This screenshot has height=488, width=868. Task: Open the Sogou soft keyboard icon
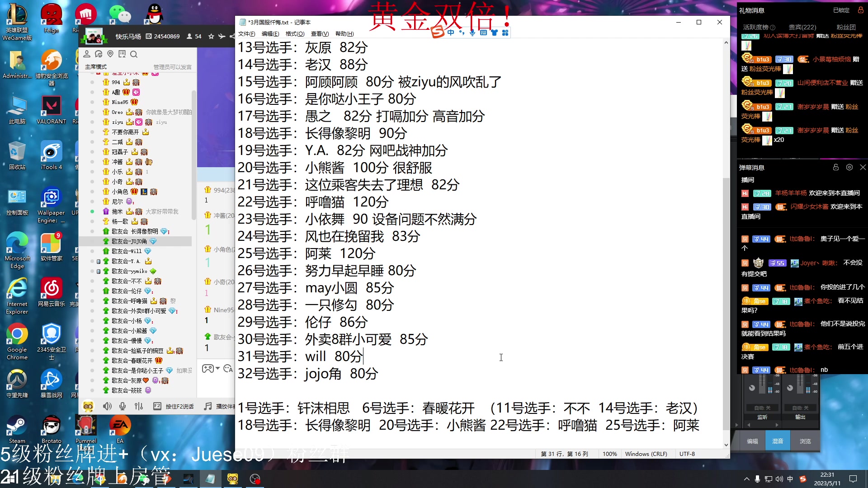484,33
